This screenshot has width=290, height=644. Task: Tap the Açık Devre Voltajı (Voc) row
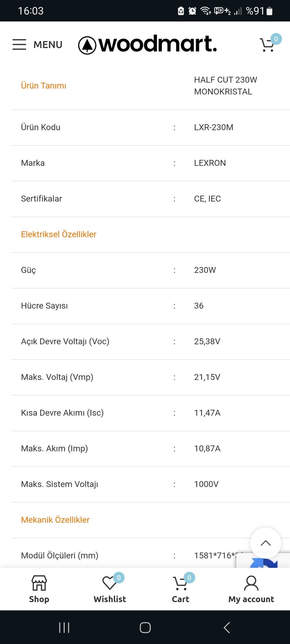[151, 342]
